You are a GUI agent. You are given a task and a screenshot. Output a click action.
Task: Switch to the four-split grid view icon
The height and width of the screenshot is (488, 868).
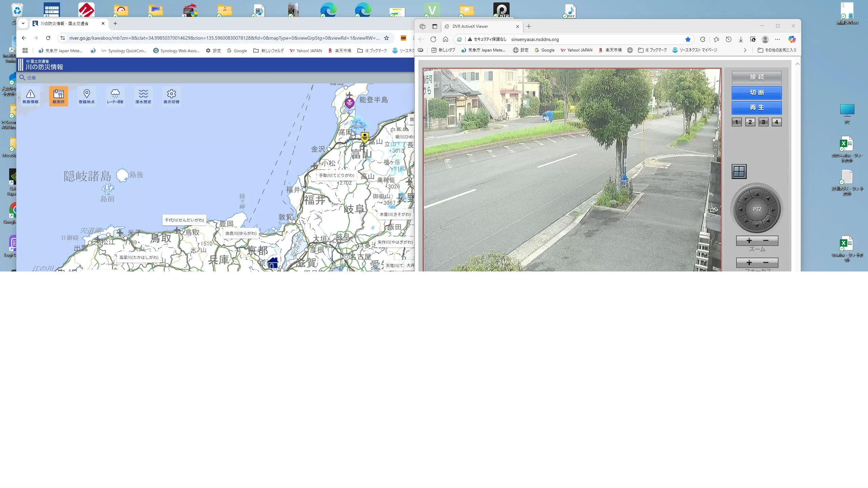click(739, 171)
